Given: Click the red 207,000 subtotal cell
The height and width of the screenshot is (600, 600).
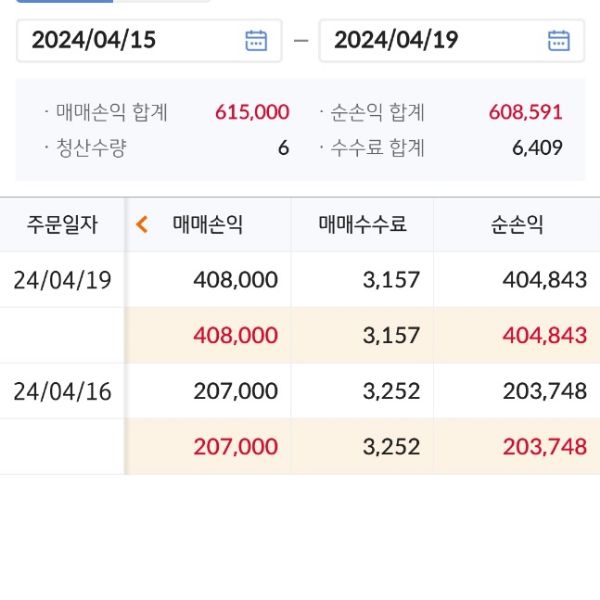Looking at the screenshot, I should (x=237, y=446).
